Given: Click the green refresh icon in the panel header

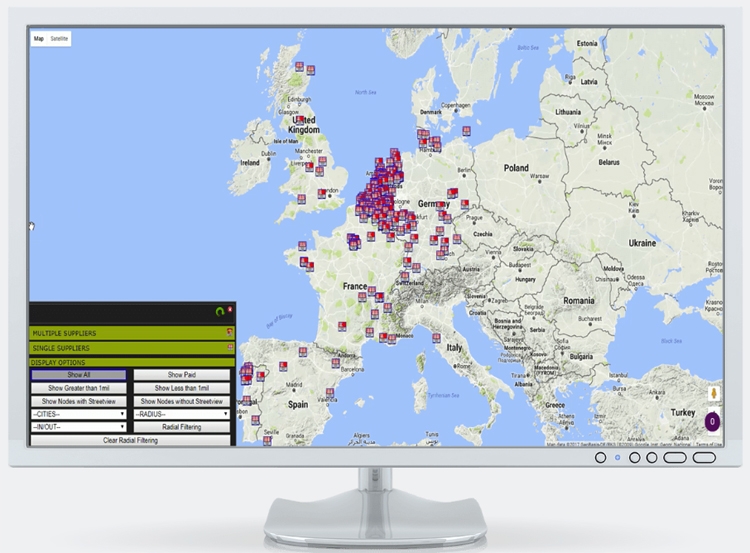Looking at the screenshot, I should coord(220,312).
